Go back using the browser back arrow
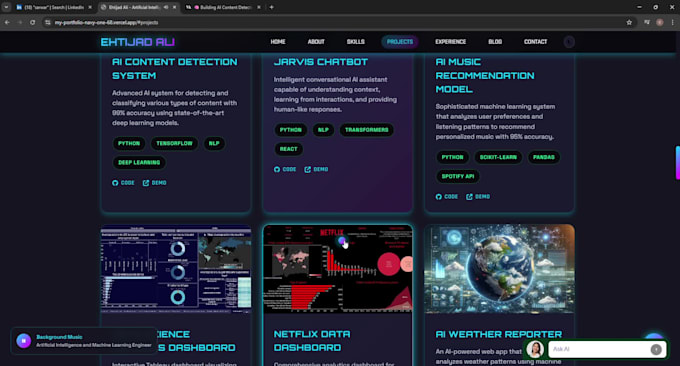 click(x=7, y=22)
